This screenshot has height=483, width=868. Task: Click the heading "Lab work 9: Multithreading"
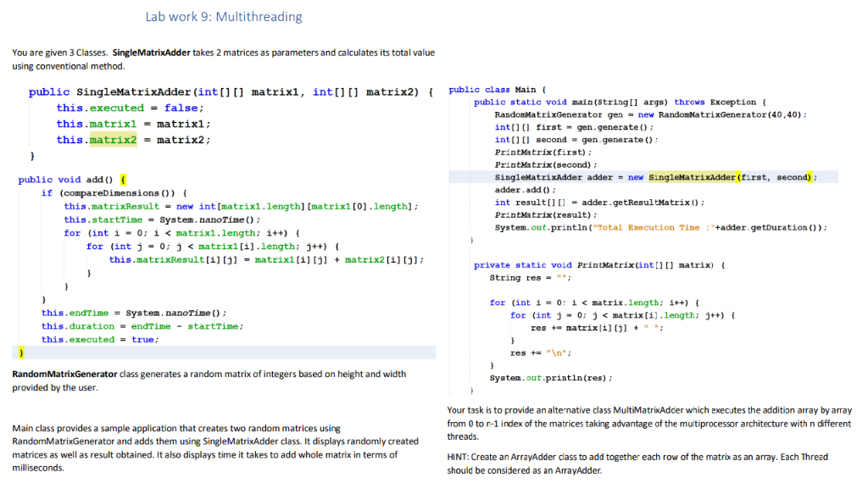tap(224, 17)
